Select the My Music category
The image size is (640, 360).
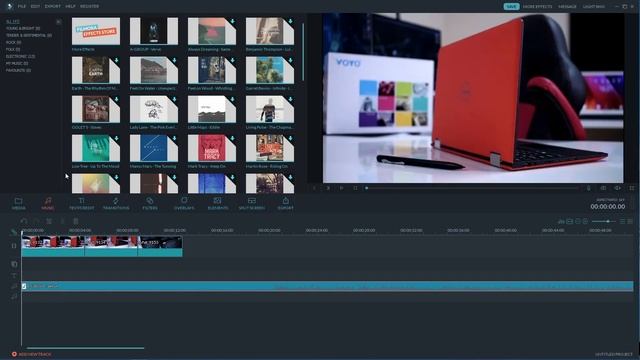point(17,63)
